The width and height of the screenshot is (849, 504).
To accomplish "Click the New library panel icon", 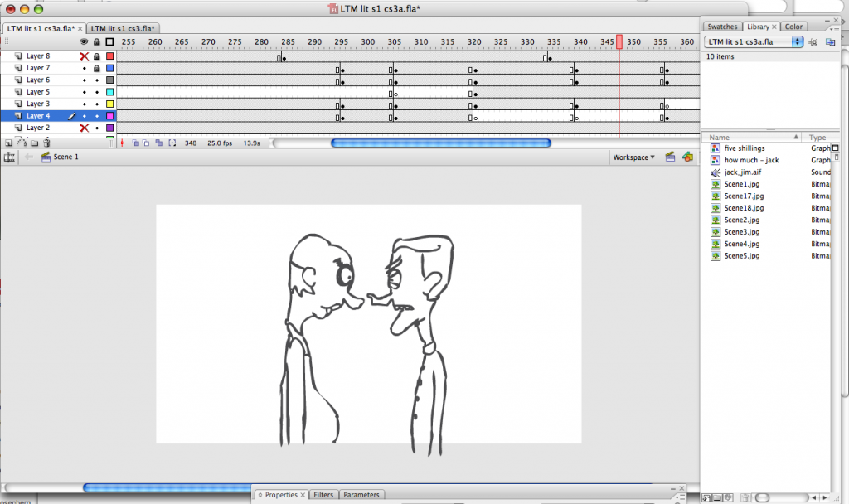I will pyautogui.click(x=830, y=41).
